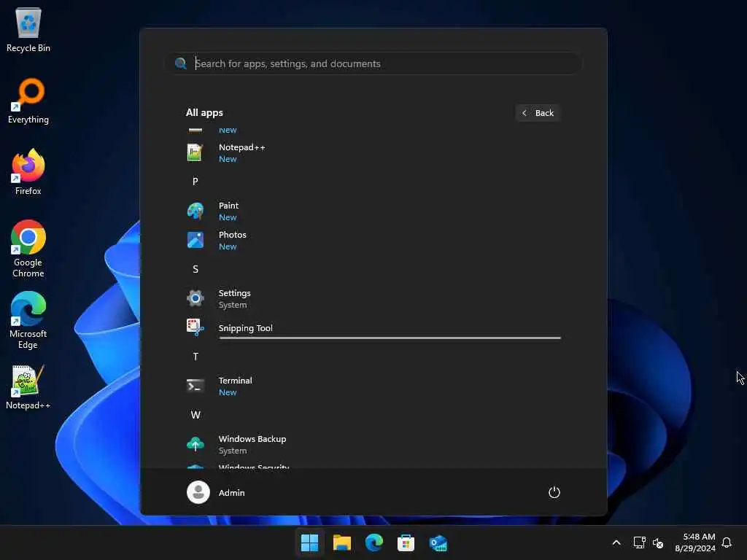Click the Windows Backup cloud icon

[x=196, y=444]
